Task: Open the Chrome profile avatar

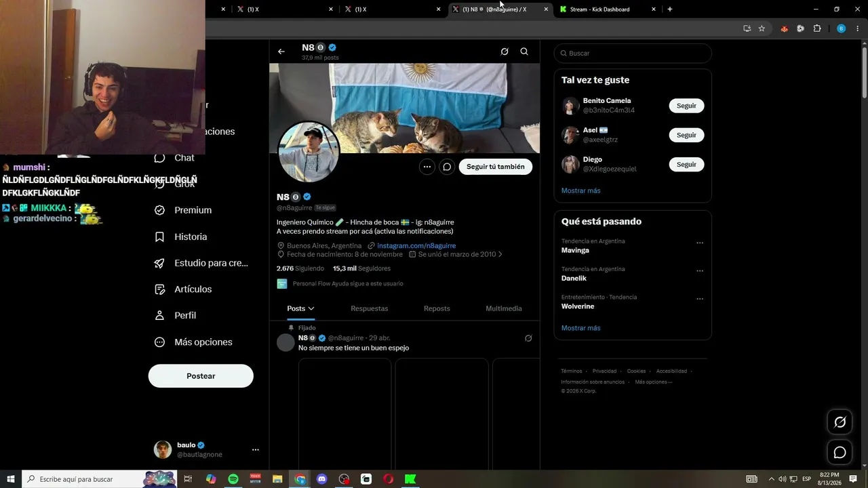Action: tap(841, 28)
